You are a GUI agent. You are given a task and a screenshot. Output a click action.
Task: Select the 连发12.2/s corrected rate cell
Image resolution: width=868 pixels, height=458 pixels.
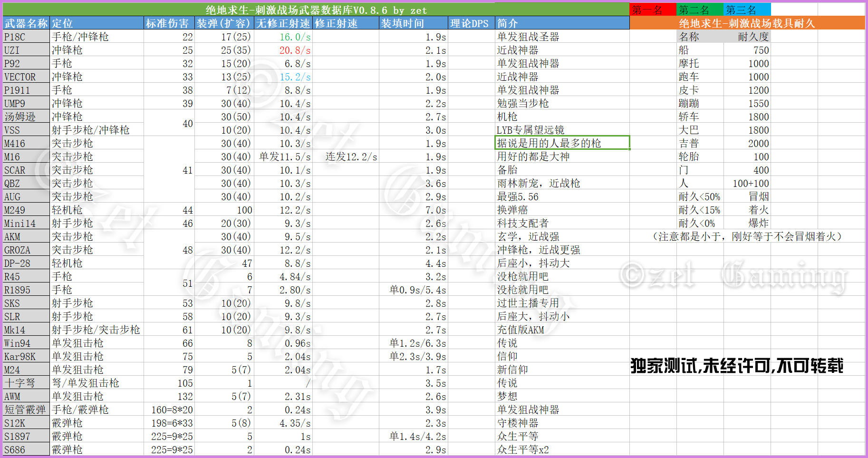click(x=345, y=156)
